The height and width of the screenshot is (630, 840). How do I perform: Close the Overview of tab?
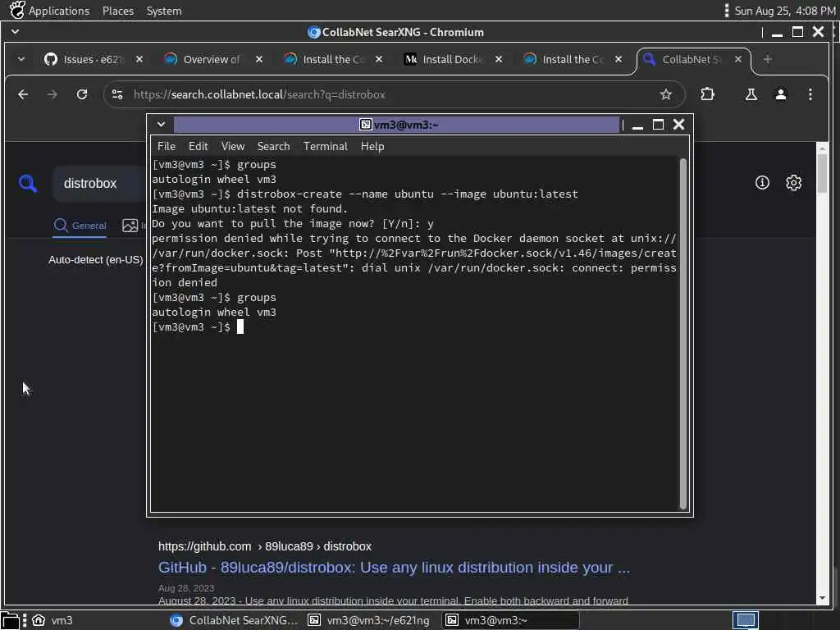click(x=259, y=59)
